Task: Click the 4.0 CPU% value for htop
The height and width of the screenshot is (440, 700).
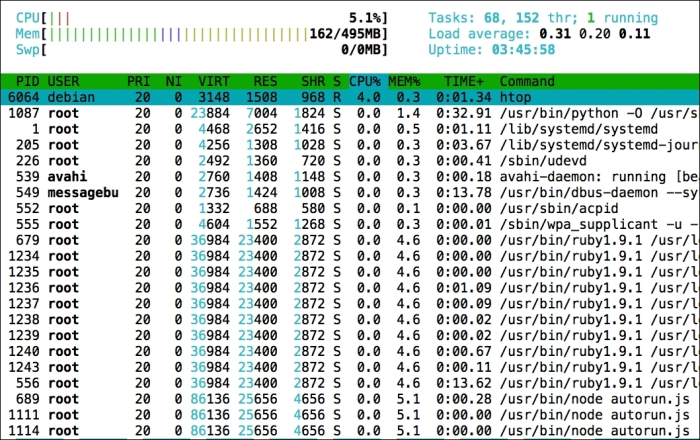Action: click(x=369, y=97)
